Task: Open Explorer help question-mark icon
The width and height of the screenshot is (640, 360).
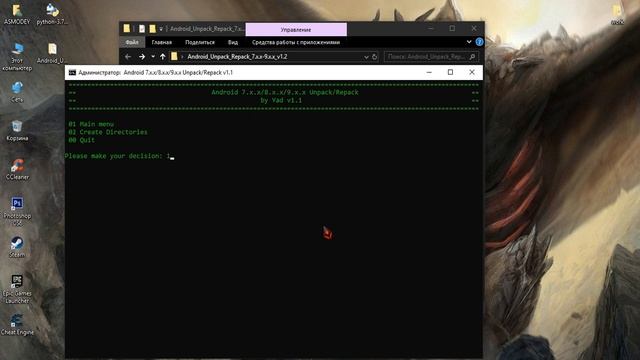Action: pos(479,42)
